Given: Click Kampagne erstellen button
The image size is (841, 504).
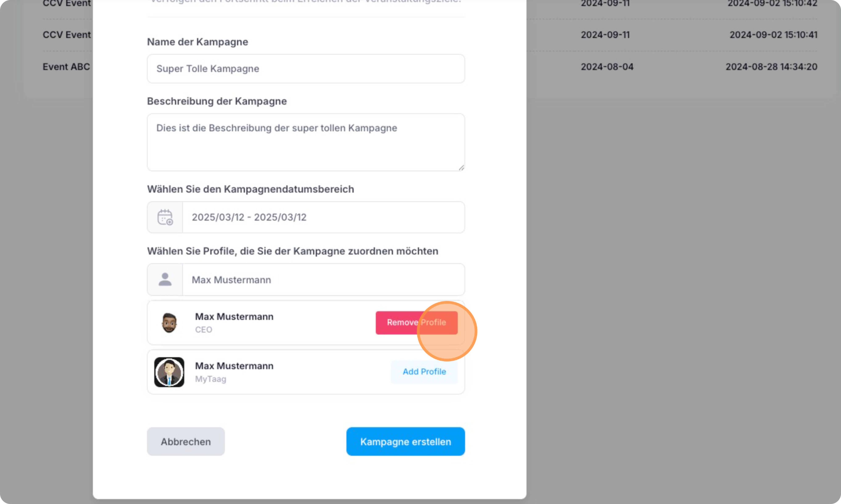Looking at the screenshot, I should click(x=406, y=441).
